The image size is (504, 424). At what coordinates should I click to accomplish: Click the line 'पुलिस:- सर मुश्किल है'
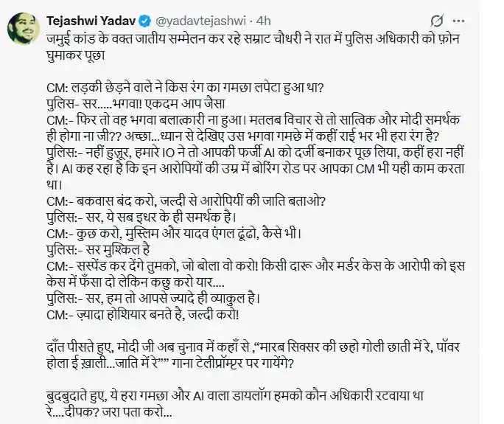(x=98, y=250)
